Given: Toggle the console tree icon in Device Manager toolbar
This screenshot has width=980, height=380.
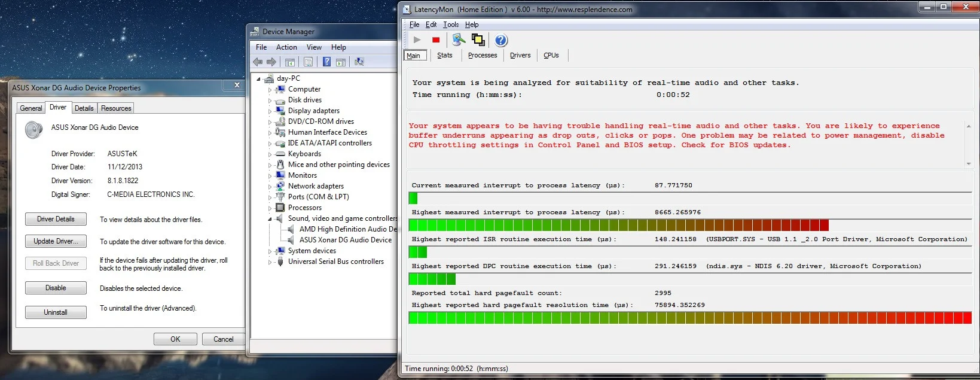Looking at the screenshot, I should (290, 62).
